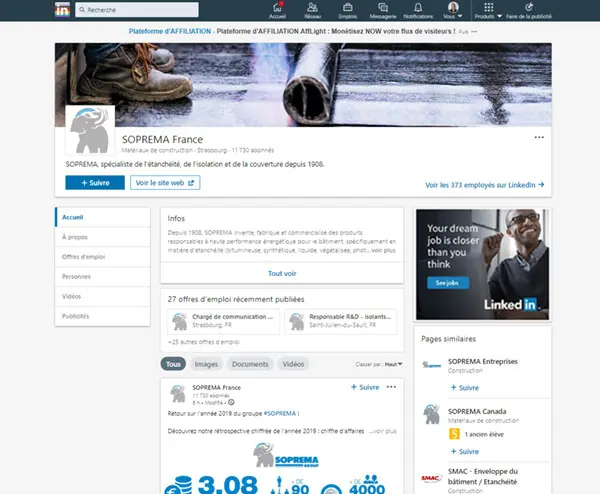Click Suivre in the post header
Image resolution: width=600 pixels, height=494 pixels.
365,387
